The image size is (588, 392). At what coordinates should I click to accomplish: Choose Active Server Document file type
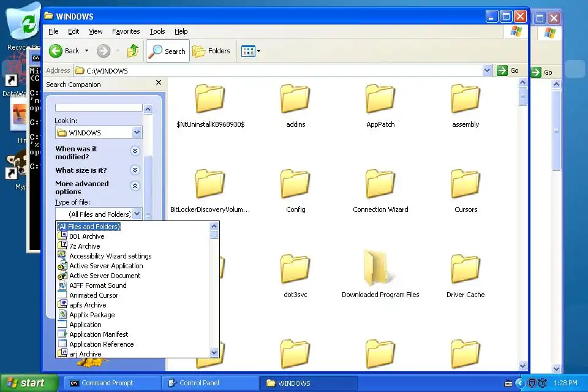133,276
